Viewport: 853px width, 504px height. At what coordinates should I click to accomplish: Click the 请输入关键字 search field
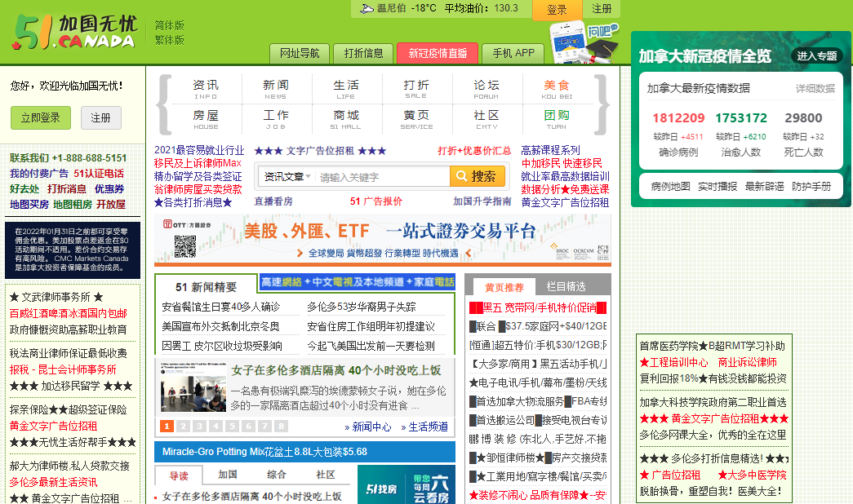pos(382,177)
